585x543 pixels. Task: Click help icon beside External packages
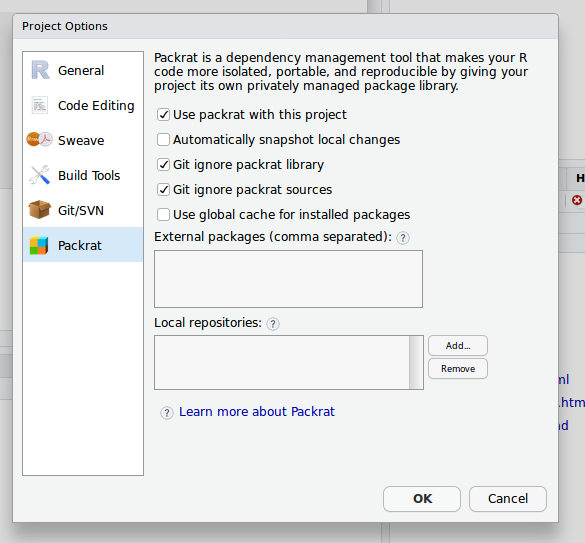403,238
